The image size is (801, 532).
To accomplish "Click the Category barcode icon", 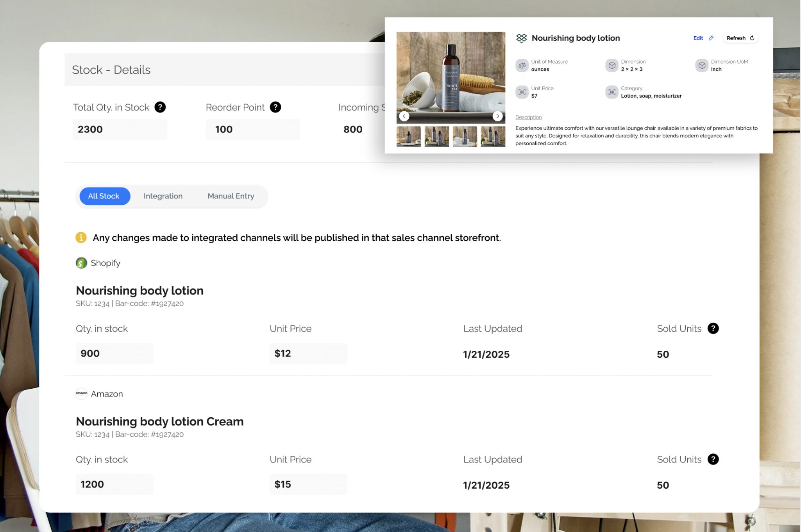I will (611, 92).
